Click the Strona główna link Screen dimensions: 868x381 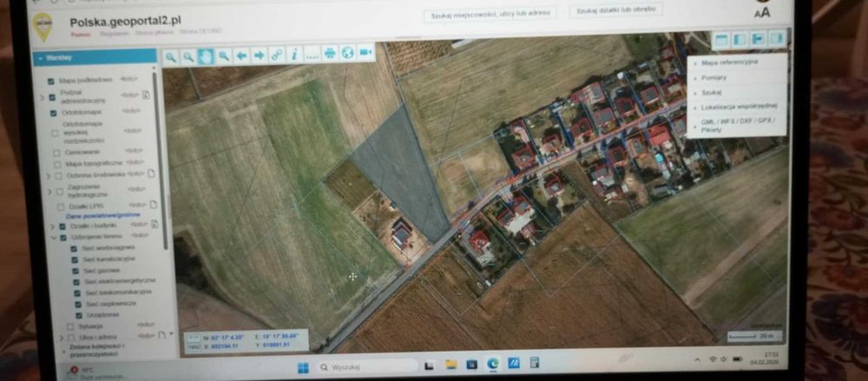pos(154,32)
